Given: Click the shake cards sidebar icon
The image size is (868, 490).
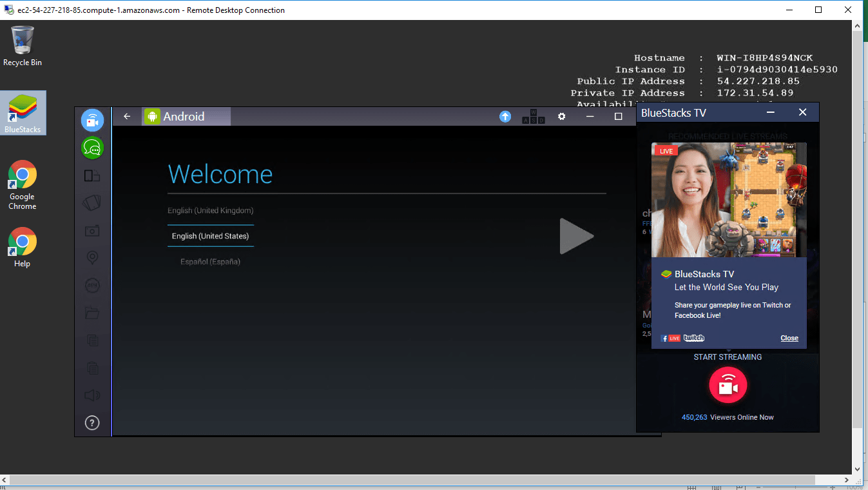Looking at the screenshot, I should 92,203.
